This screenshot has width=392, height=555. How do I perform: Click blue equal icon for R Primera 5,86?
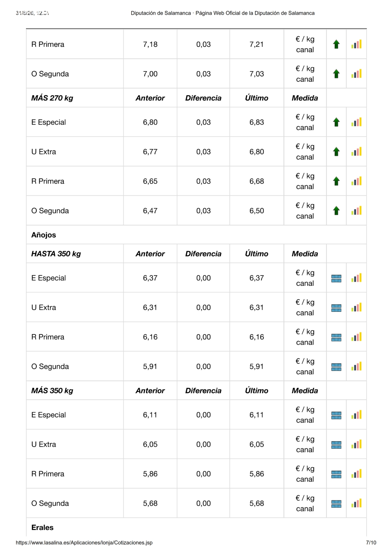tap(336, 474)
